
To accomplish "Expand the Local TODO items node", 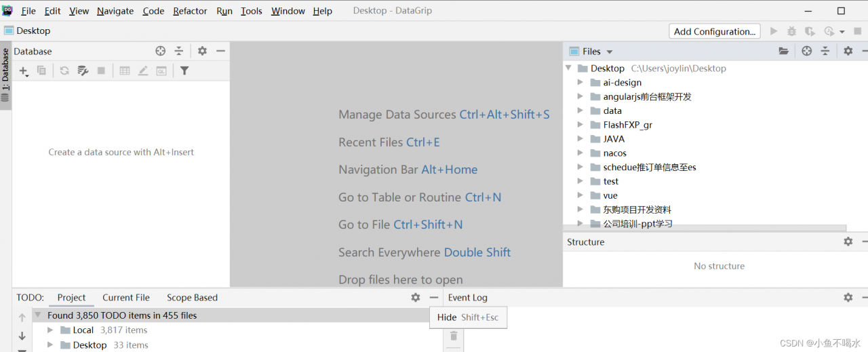I will (x=50, y=330).
